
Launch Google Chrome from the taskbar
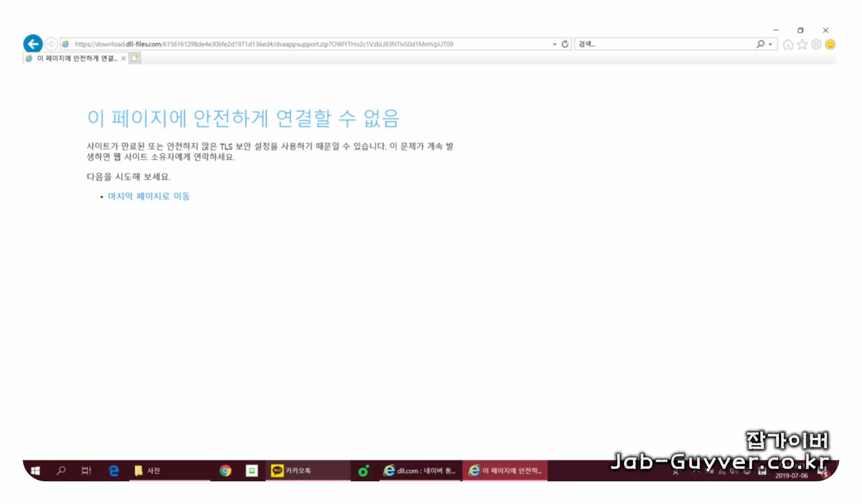pyautogui.click(x=225, y=470)
